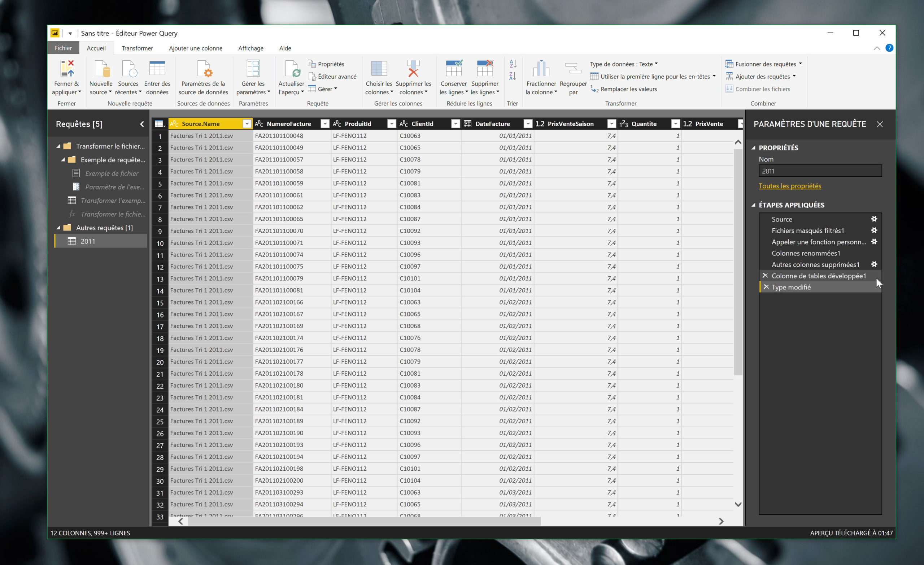Click Ajouter des requêtes

(x=760, y=76)
